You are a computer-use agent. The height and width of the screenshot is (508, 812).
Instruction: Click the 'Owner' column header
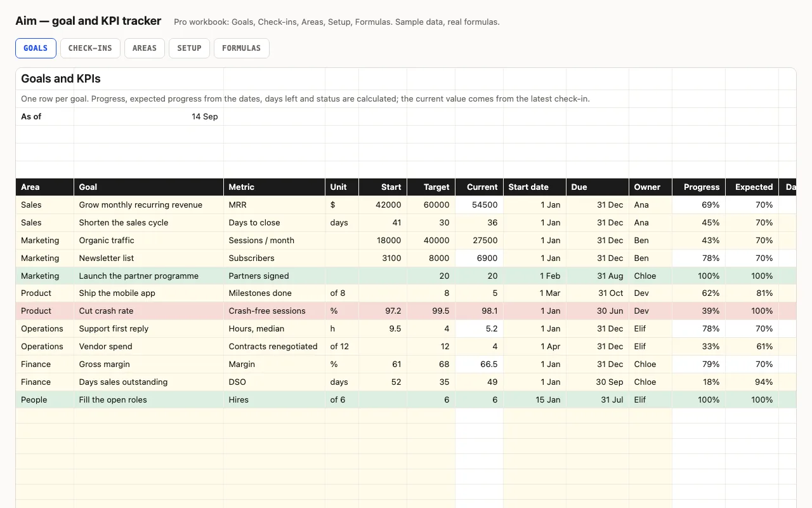[651, 187]
